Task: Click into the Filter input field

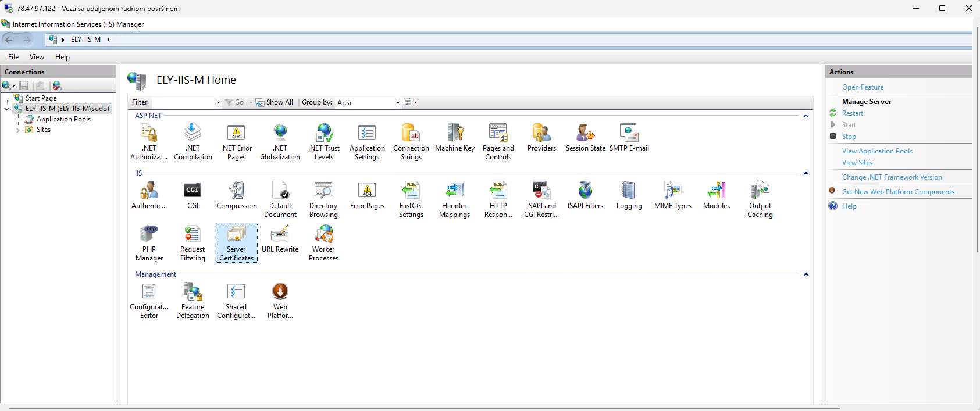Action: click(x=183, y=103)
